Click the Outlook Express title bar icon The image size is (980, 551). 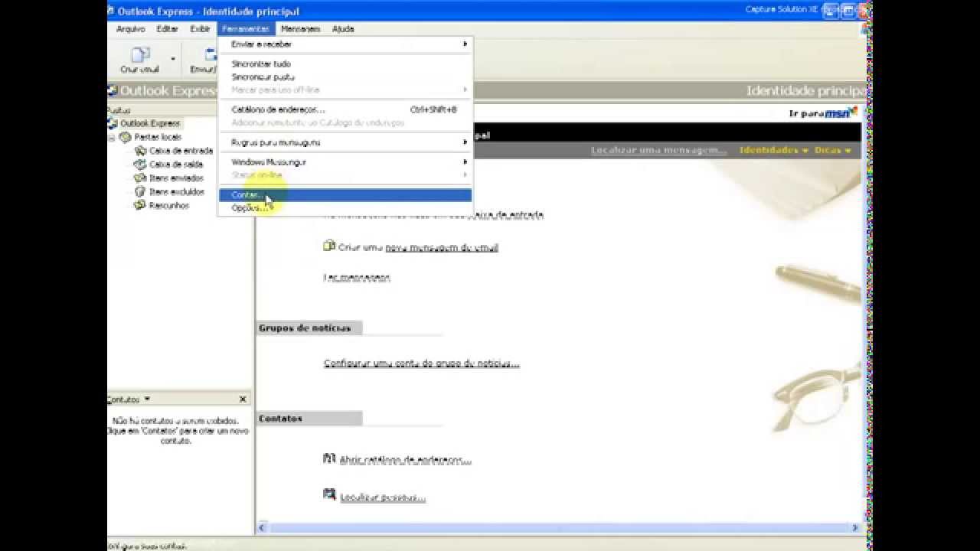(111, 11)
